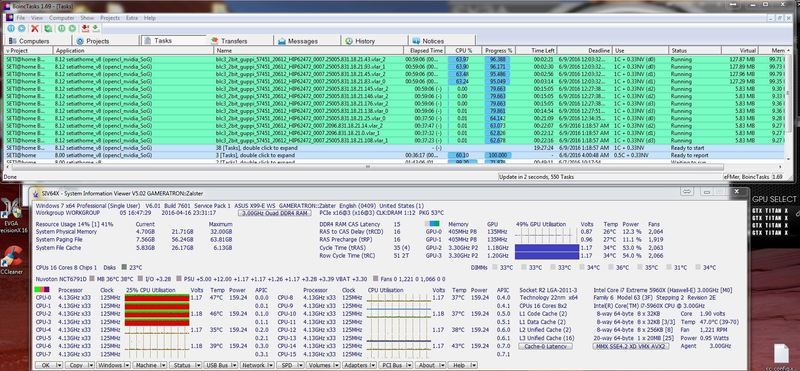Click the blue pause-circle toolbar icon in BoincTasks
Viewport: 800px width, 371px height.
tap(11, 29)
